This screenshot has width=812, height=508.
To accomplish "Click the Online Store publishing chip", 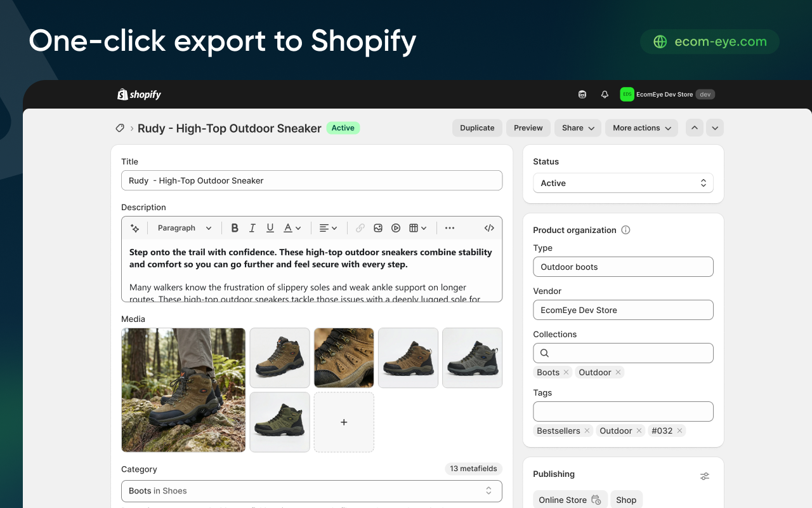I will [x=570, y=500].
